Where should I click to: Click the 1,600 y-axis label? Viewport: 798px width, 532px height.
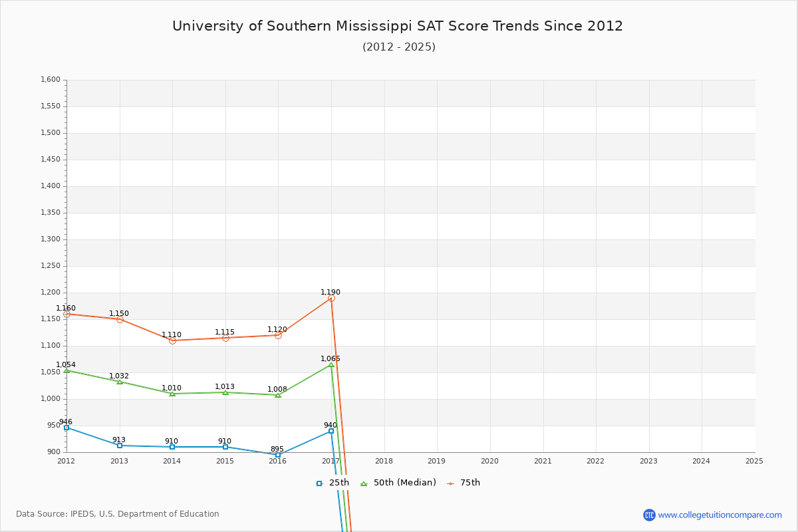click(x=51, y=80)
